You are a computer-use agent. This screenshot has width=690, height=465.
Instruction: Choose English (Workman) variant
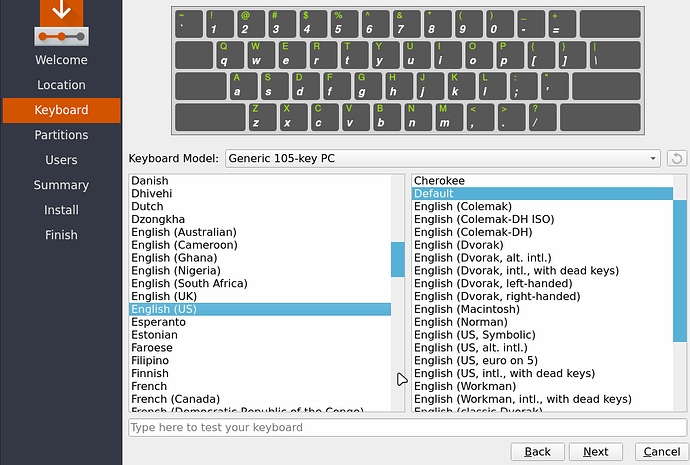tap(542, 386)
